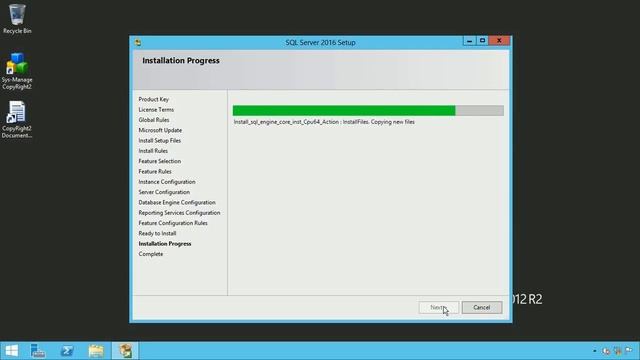The image size is (640, 360).
Task: Click the SQL Server Setup title bar icon
Action: 138,42
